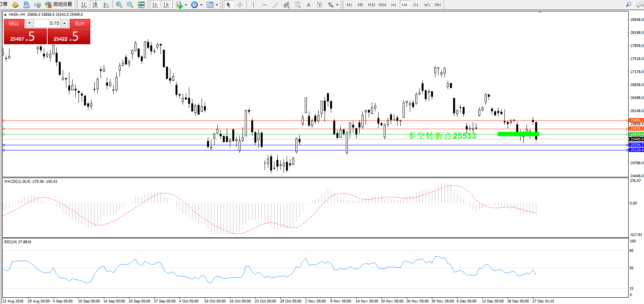Screen dimensions: 644x304
Task: Click the lot volume input showing 0.10
Action: tap(47, 23)
